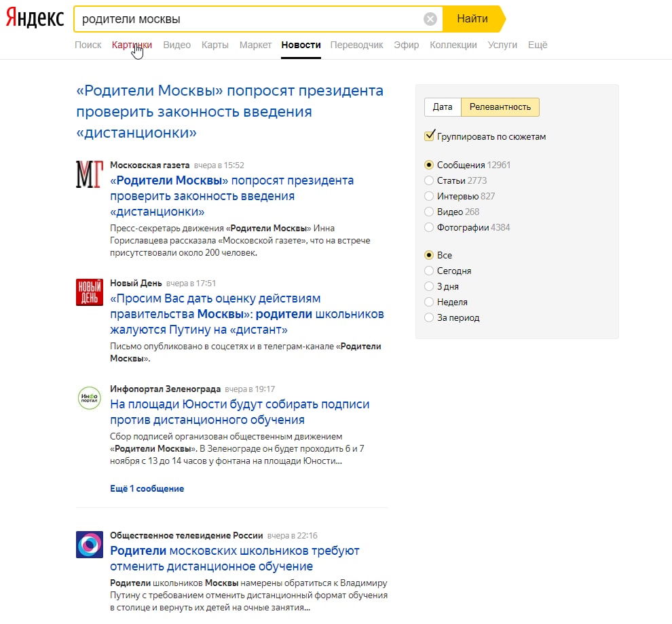Sort results by Дата

[443, 107]
